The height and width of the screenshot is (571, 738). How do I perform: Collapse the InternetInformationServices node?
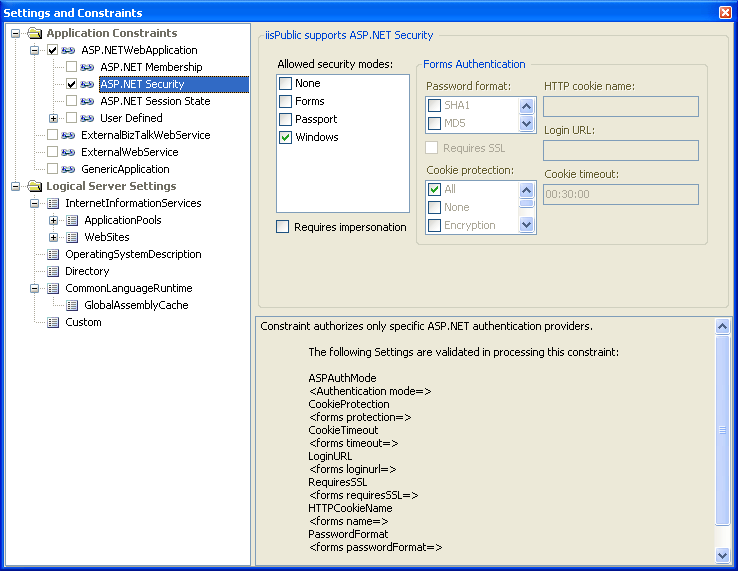click(x=35, y=203)
